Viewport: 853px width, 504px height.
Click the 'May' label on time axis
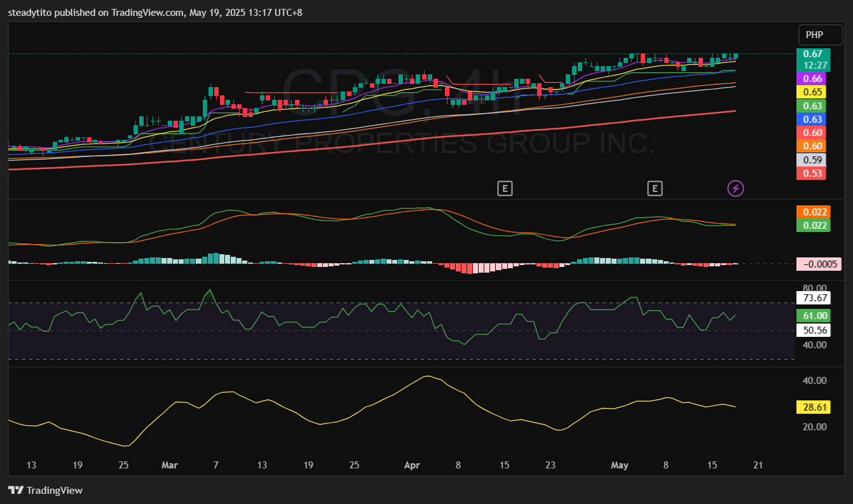pos(619,465)
